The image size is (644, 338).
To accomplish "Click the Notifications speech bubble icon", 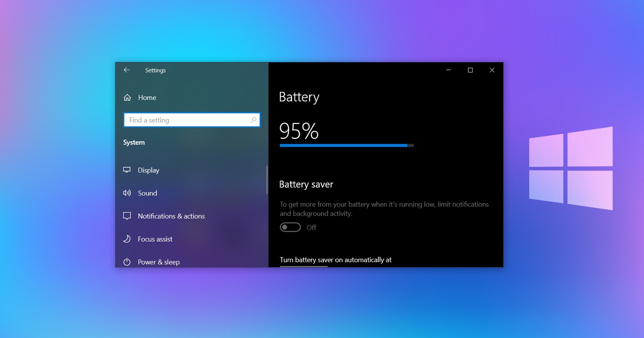I will pyautogui.click(x=127, y=216).
